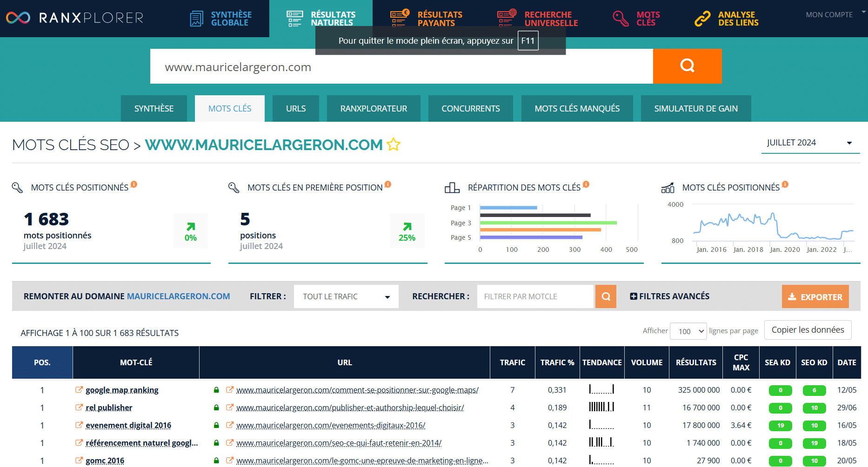Expand Filtres avancés panel

click(x=669, y=296)
